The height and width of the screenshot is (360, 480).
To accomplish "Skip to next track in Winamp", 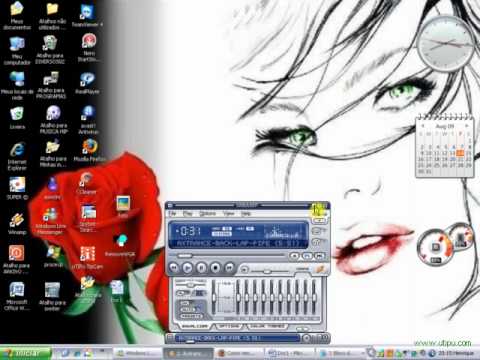I will pyautogui.click(x=230, y=268).
